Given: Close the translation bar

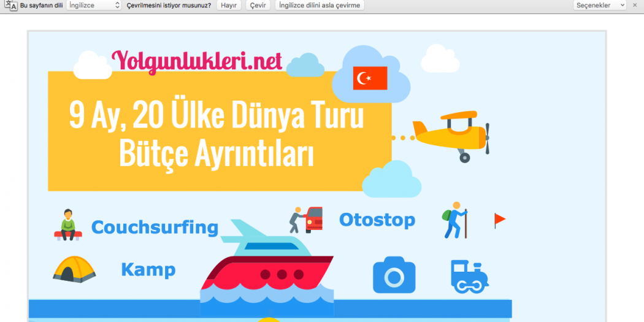Looking at the screenshot, I should click(x=635, y=5).
